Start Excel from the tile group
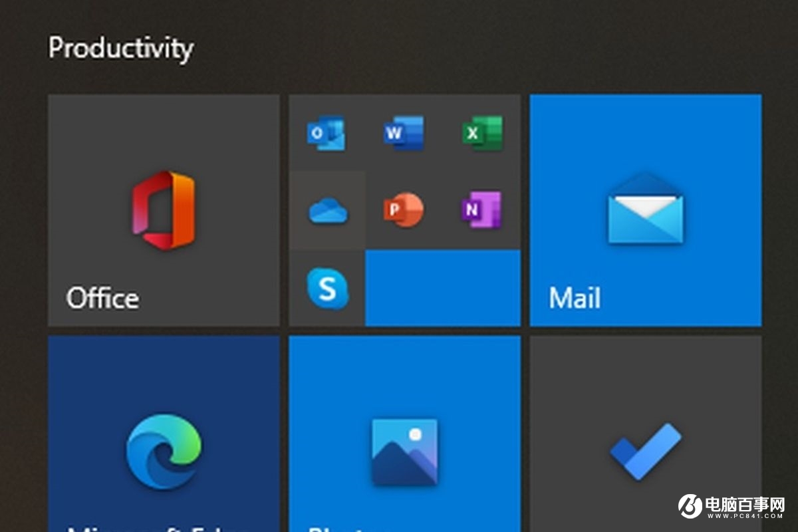Viewport: 798px width, 532px height. (x=483, y=133)
